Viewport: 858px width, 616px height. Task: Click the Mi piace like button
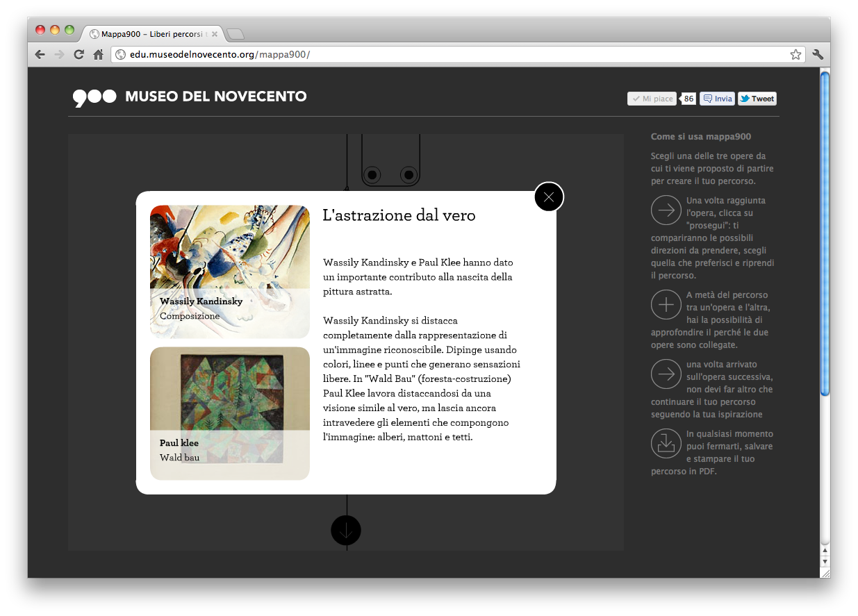point(652,99)
